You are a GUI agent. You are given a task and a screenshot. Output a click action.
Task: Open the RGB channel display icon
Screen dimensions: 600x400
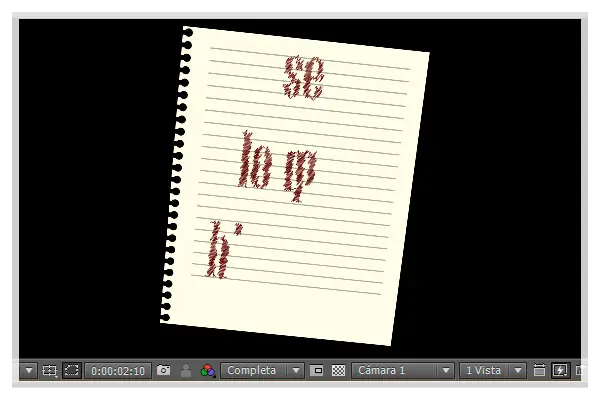pos(208,371)
